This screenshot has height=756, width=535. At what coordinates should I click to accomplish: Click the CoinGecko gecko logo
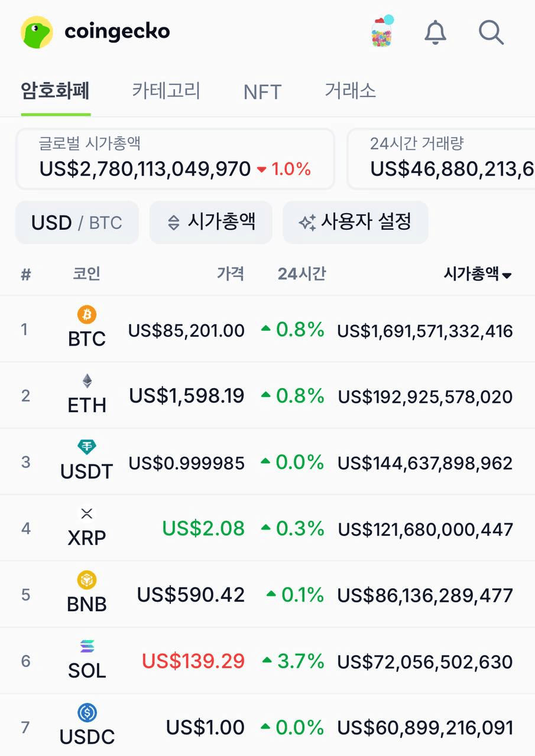point(37,32)
